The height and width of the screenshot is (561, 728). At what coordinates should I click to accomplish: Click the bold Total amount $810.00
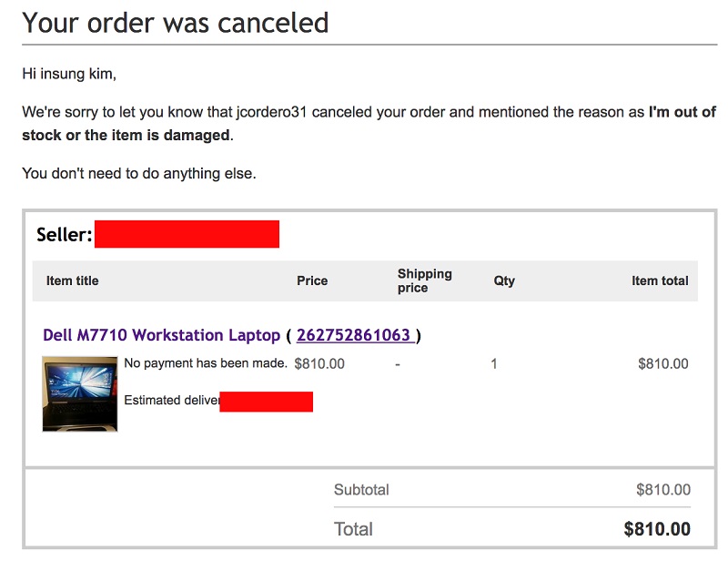point(657,529)
